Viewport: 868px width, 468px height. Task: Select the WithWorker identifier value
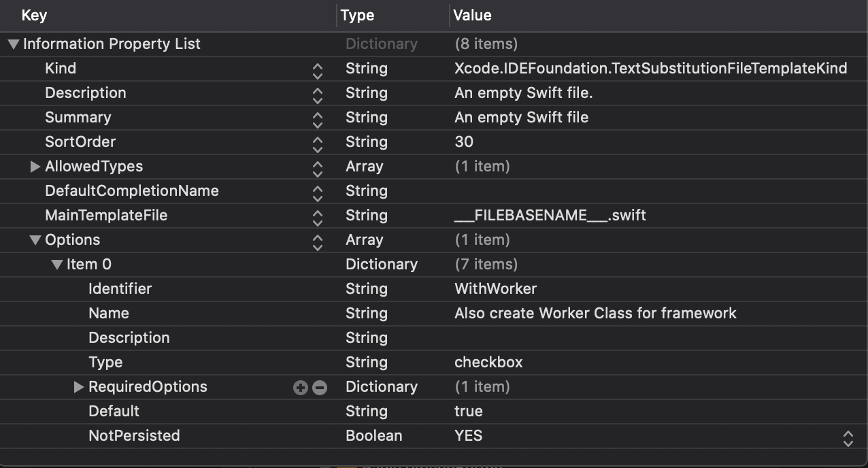[495, 289]
